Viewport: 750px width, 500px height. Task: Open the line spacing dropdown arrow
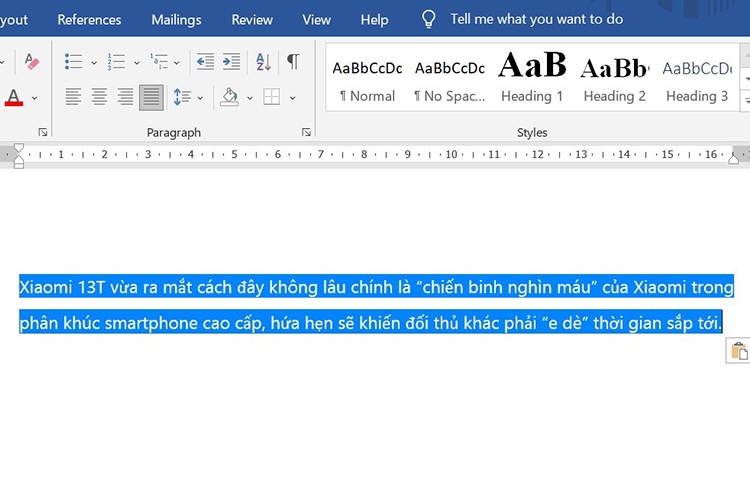tap(200, 98)
